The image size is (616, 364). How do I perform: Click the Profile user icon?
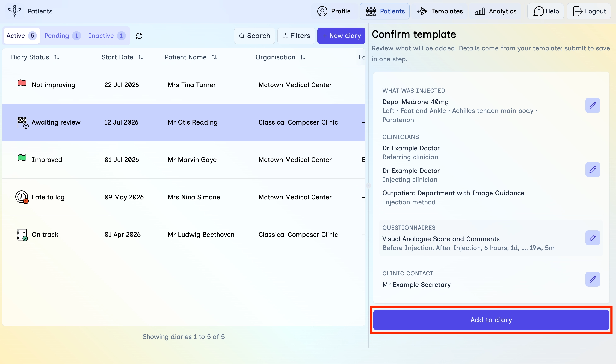[x=322, y=11]
